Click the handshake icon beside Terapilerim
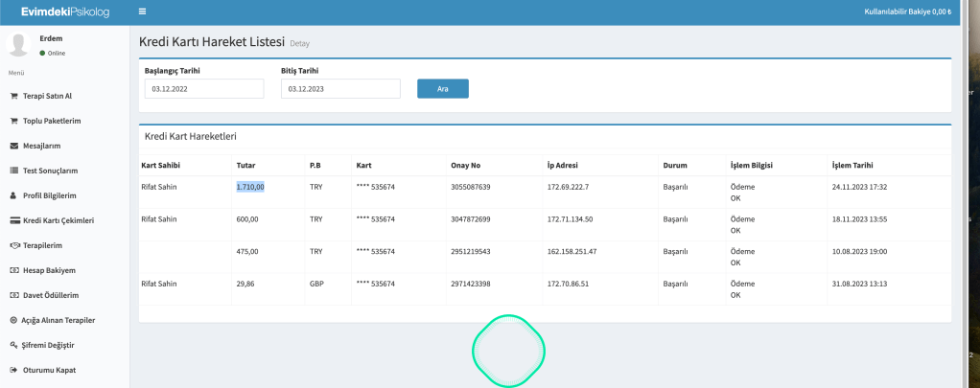The image size is (980, 388). coord(14,245)
